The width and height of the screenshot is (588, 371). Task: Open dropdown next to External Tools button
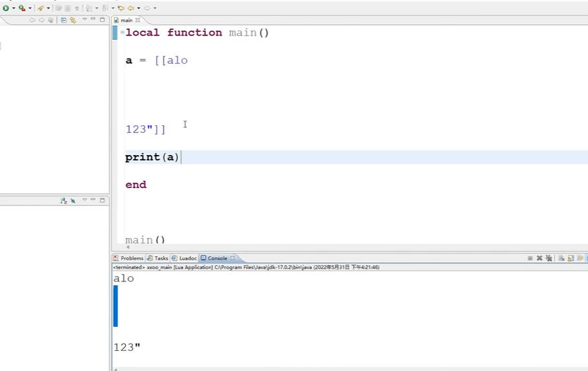(30, 8)
